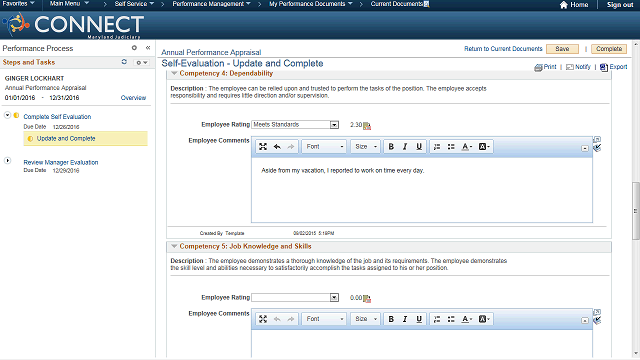Image resolution: width=640 pixels, height=360 pixels.
Task: Apply bold in Competency 5 comments editor
Action: [x=391, y=319]
